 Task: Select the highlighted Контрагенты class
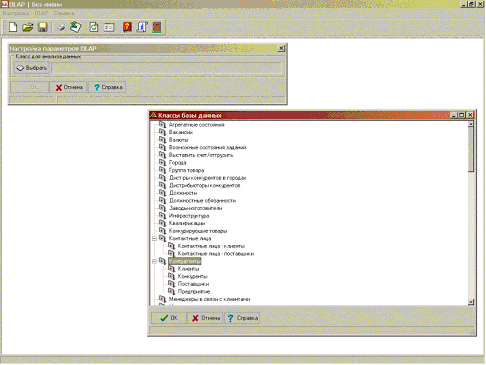point(185,261)
